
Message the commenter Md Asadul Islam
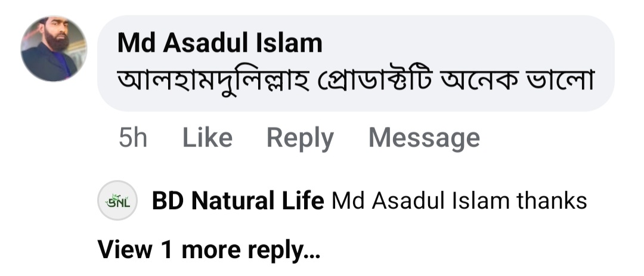point(424,138)
